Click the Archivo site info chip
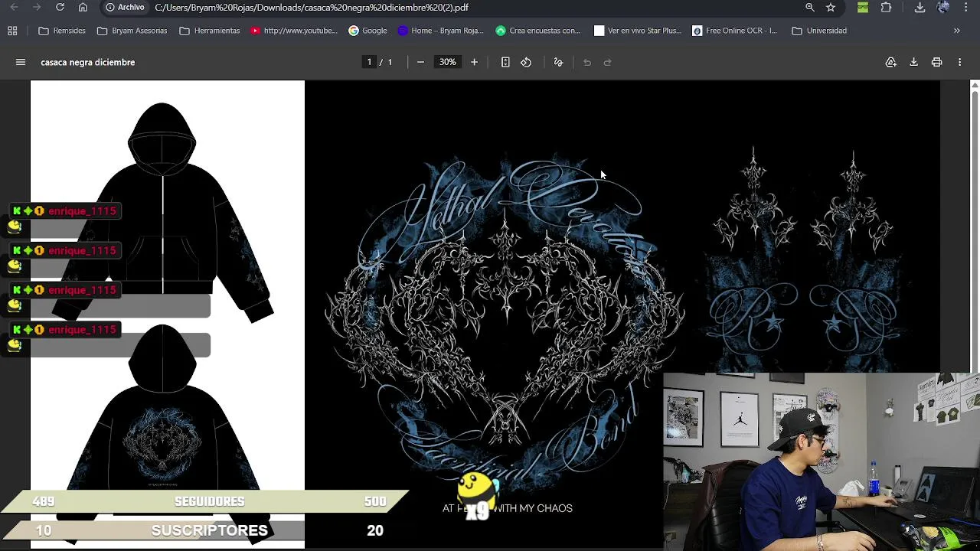The height and width of the screenshot is (551, 980). click(x=126, y=8)
